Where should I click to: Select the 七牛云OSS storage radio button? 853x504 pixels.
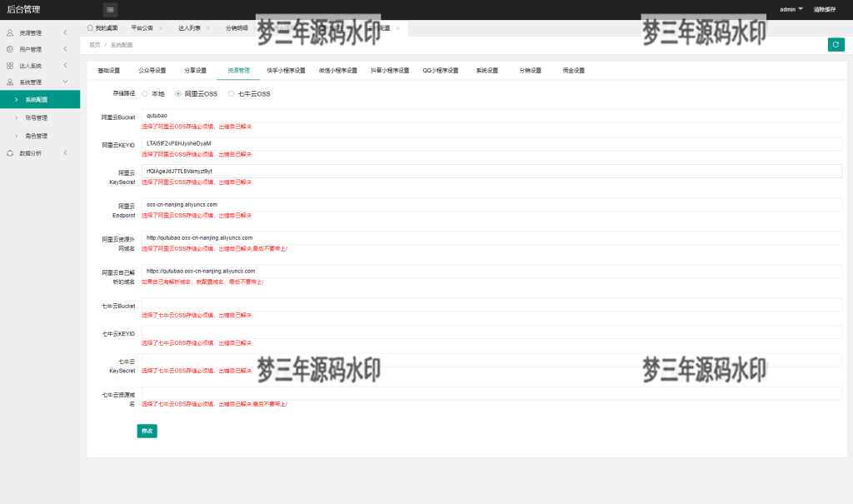point(232,93)
